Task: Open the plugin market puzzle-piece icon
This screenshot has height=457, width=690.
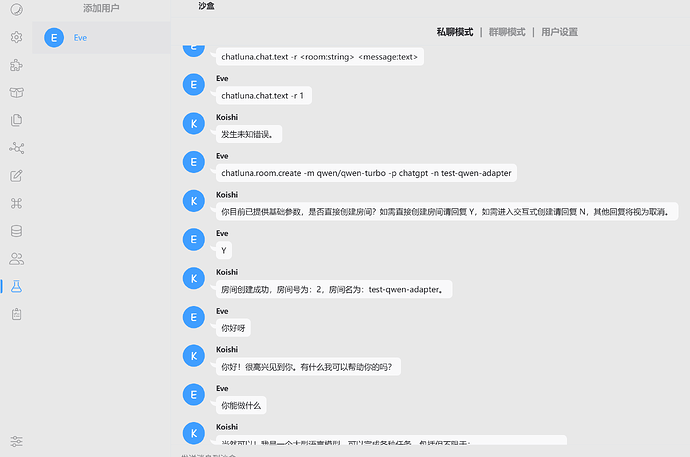Action: [16, 65]
